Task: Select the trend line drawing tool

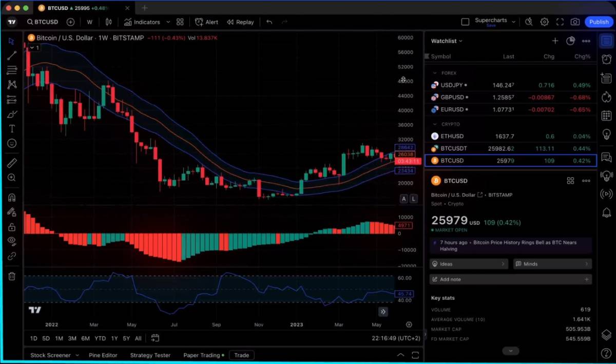Action: [x=11, y=55]
